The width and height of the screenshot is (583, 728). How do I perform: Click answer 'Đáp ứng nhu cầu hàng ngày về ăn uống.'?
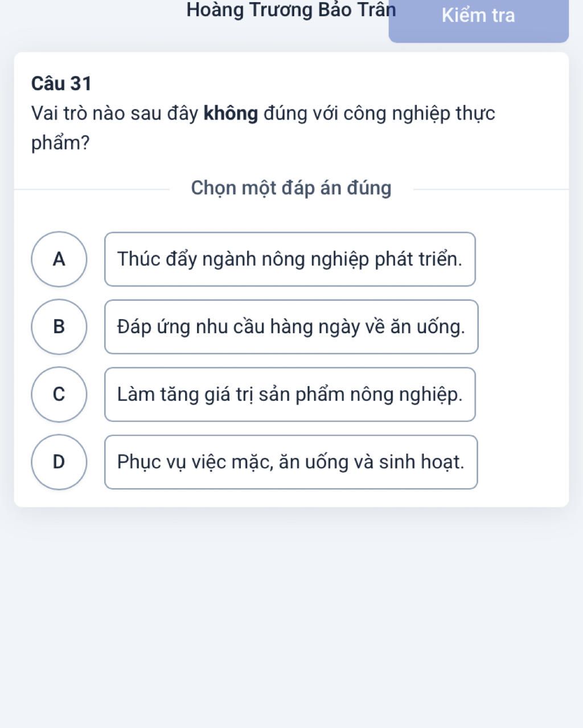coord(291,327)
